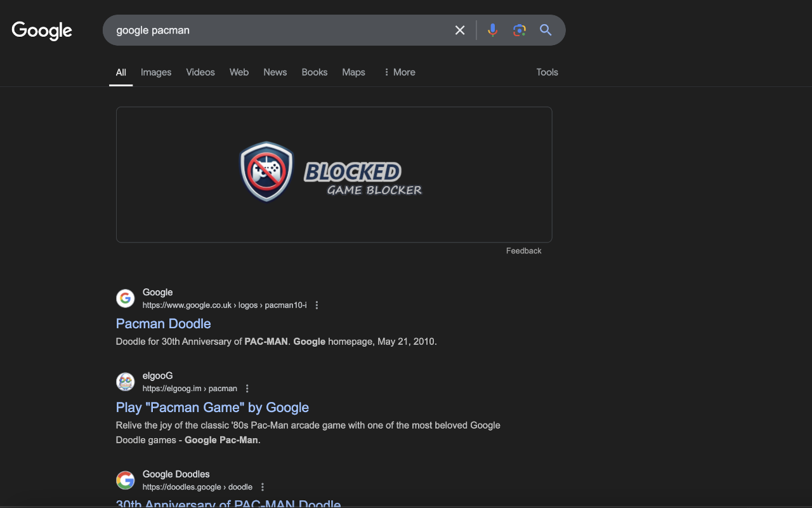Screen dimensions: 812x508
Task: Start voice search with microphone icon
Action: (x=492, y=30)
